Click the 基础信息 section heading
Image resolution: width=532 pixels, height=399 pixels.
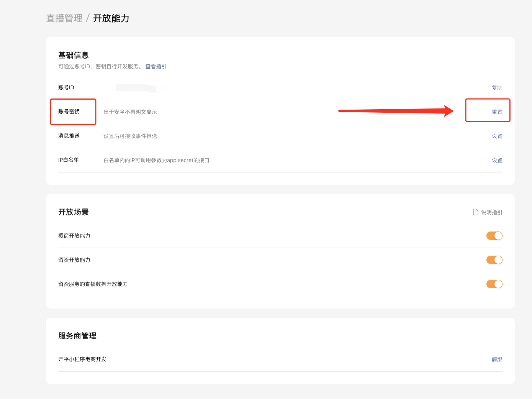tap(74, 55)
